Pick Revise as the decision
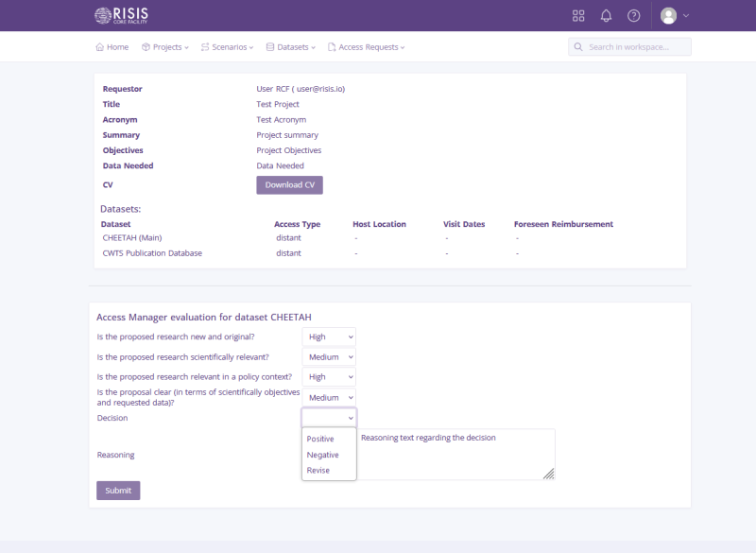 [x=318, y=470]
